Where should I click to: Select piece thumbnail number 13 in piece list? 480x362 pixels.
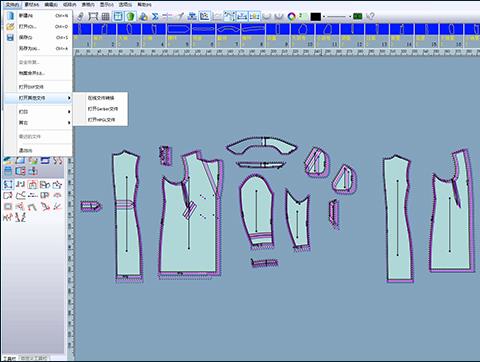(x=377, y=35)
